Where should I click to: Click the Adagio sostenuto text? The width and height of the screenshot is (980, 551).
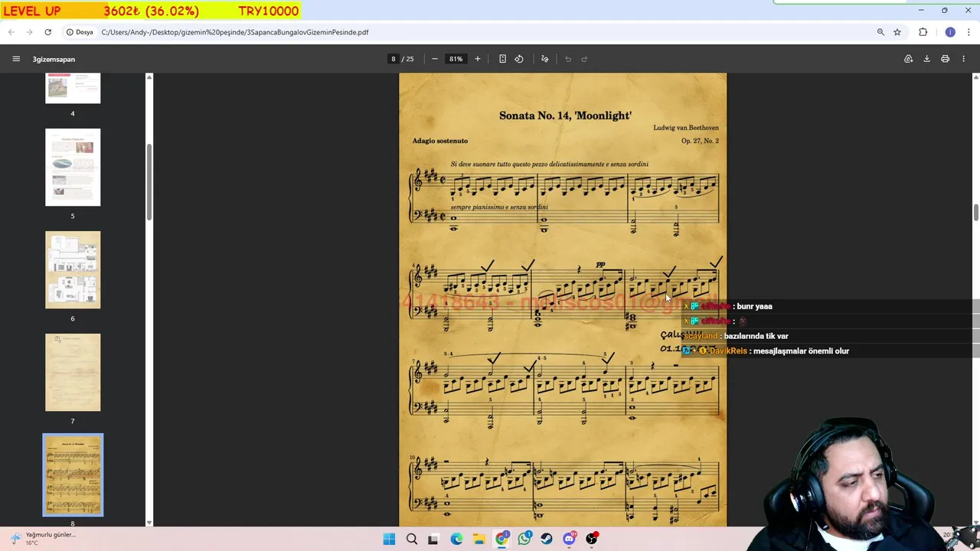point(439,141)
